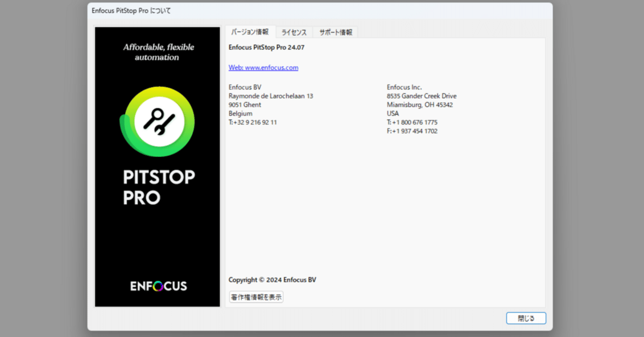Viewport: 644px width, 337px height.
Task: Click the Copyright © 2024 Enfocus BV text
Action: [272, 280]
